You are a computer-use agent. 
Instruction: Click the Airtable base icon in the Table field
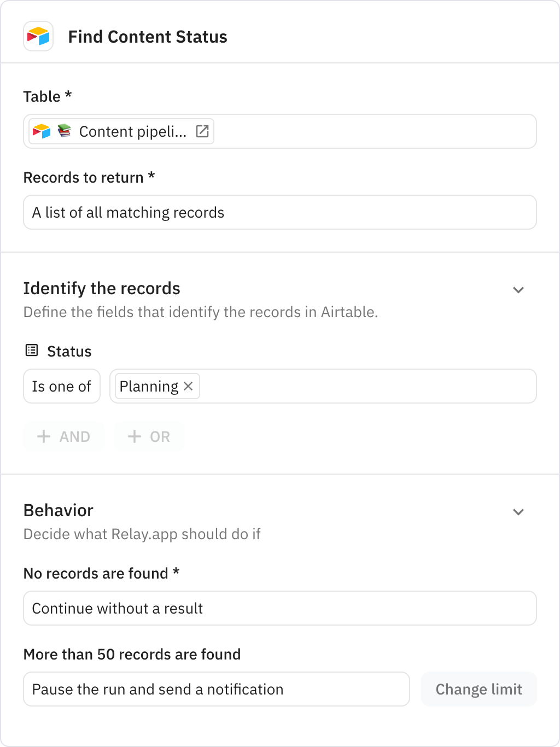[41, 131]
